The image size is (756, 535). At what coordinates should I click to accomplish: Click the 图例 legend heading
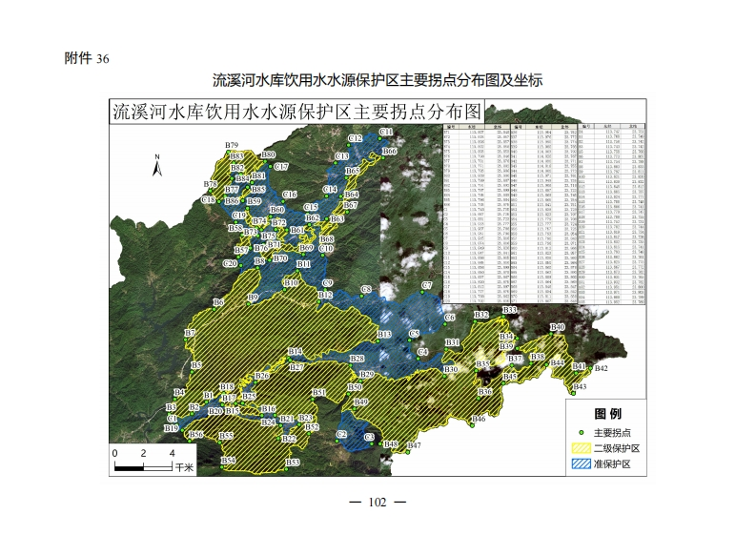pyautogui.click(x=607, y=414)
